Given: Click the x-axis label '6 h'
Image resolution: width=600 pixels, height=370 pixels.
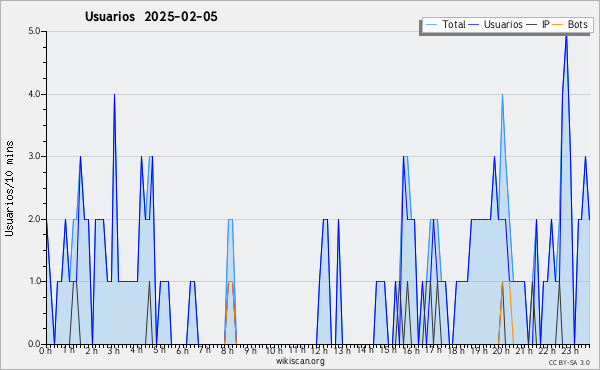Looking at the screenshot, I should click(x=182, y=351).
